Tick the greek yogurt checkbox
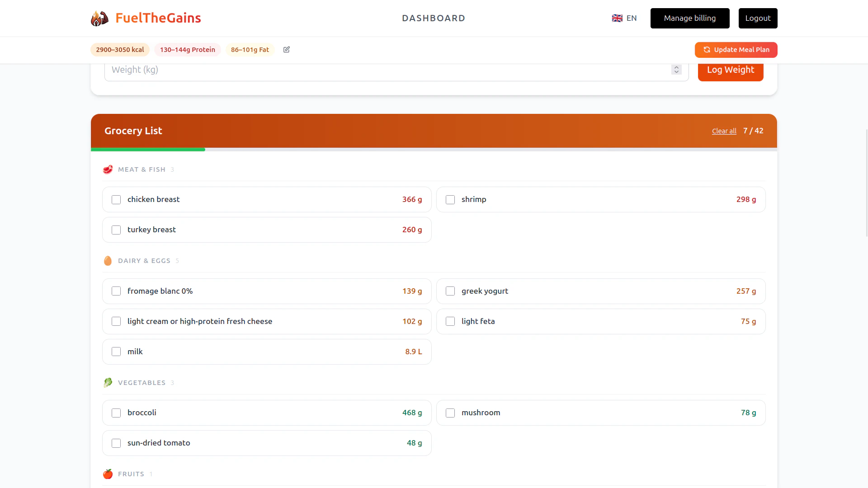The height and width of the screenshot is (488, 868). click(x=450, y=291)
